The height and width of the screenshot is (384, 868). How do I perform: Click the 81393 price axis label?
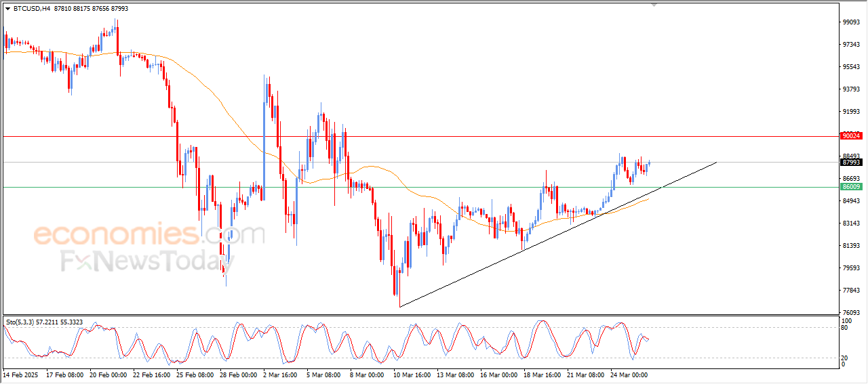[x=851, y=246]
